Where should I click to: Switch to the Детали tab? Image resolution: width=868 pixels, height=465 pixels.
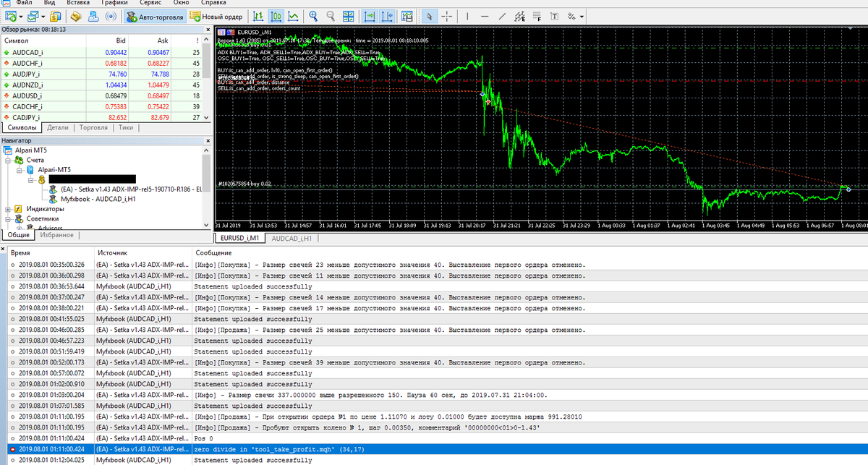pyautogui.click(x=58, y=127)
